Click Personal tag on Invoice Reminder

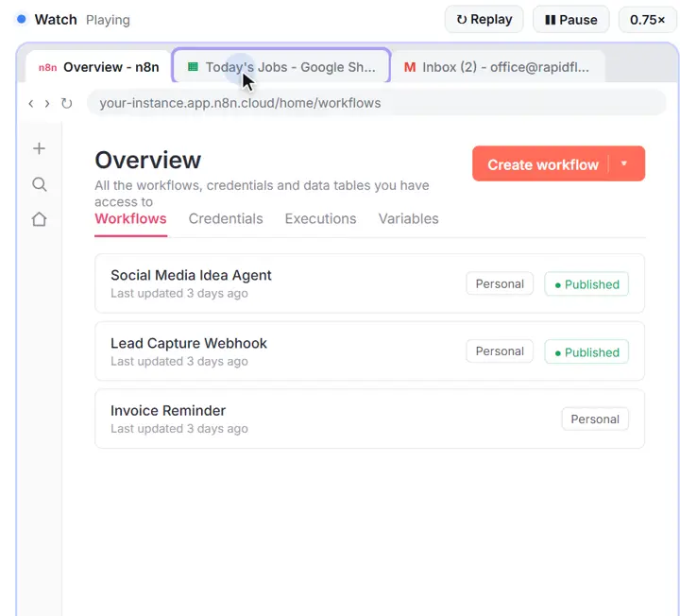coord(595,419)
